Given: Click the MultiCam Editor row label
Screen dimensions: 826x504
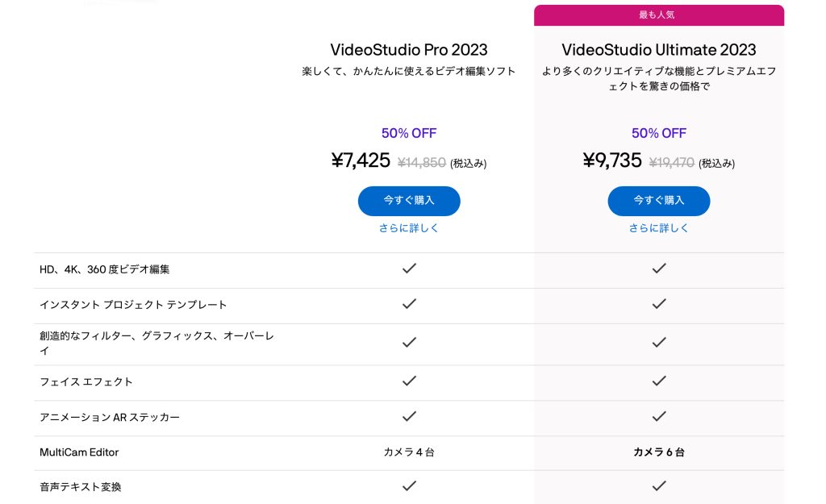Looking at the screenshot, I should (x=79, y=452).
